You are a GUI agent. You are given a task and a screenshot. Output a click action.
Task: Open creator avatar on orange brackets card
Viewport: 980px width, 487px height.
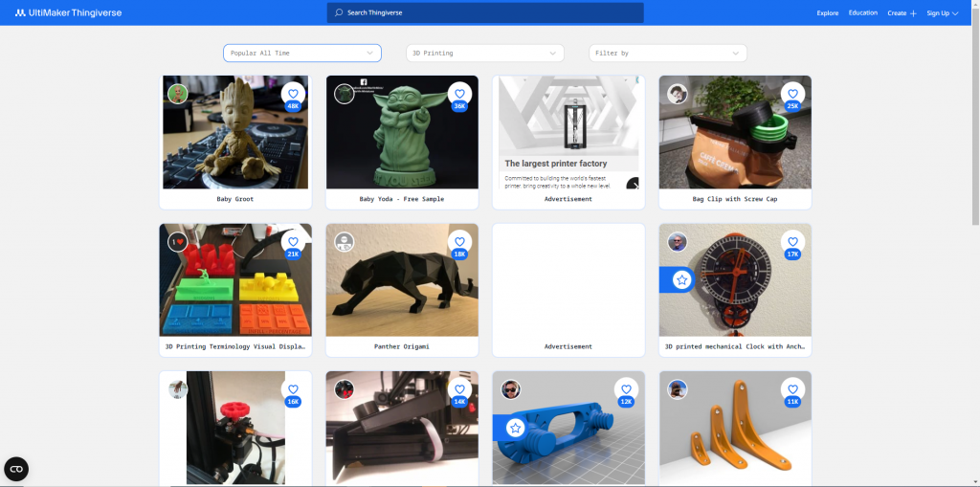click(678, 388)
